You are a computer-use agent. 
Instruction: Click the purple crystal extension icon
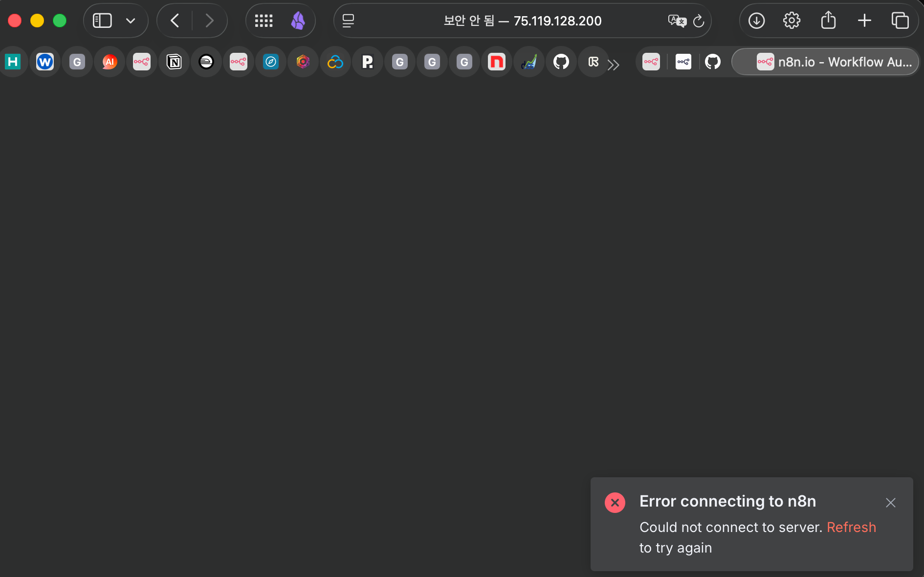298,21
